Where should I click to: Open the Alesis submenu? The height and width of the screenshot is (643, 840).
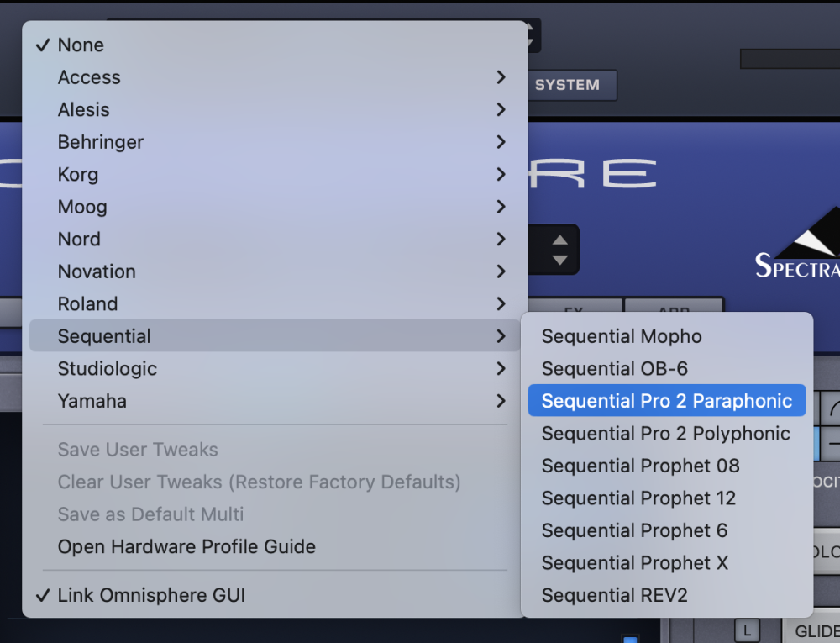84,110
